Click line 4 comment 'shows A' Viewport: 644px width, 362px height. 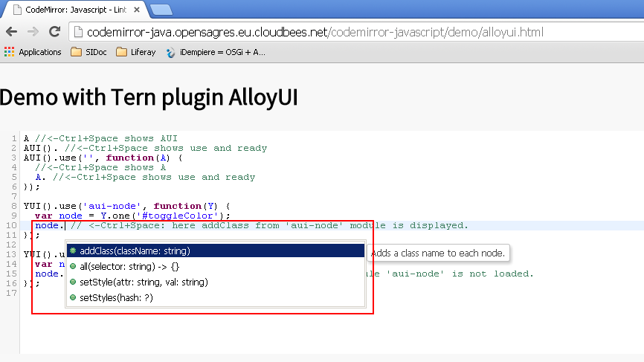tap(145, 167)
